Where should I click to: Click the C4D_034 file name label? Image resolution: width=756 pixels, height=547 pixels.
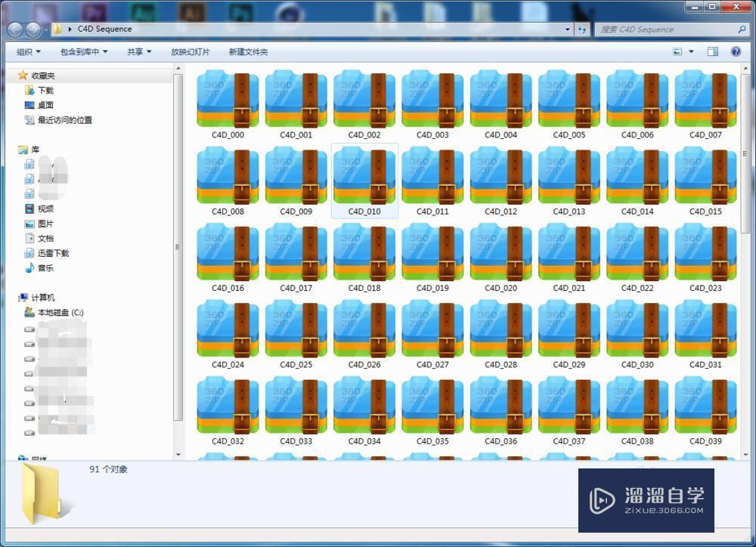[364, 441]
